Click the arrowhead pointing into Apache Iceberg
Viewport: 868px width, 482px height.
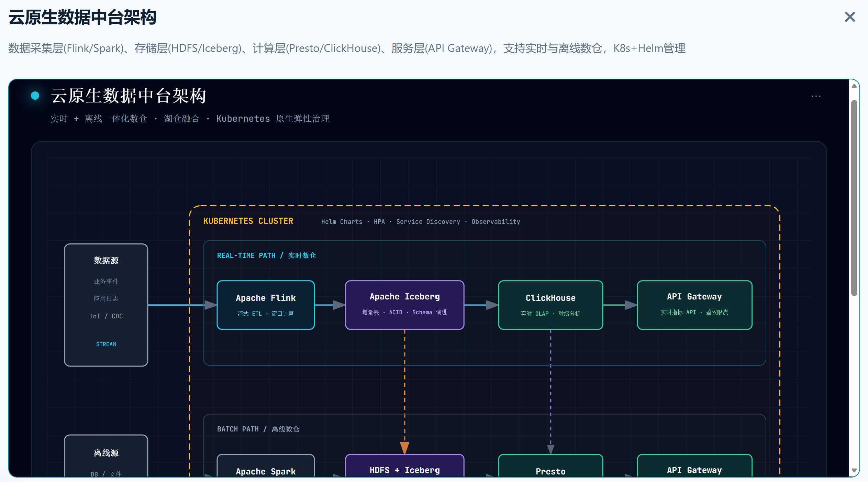pos(339,305)
